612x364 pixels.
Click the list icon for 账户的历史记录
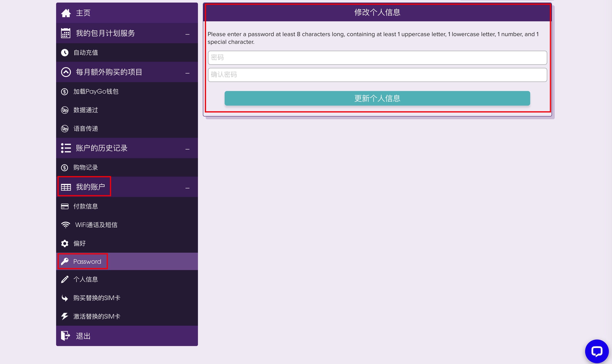(x=66, y=148)
